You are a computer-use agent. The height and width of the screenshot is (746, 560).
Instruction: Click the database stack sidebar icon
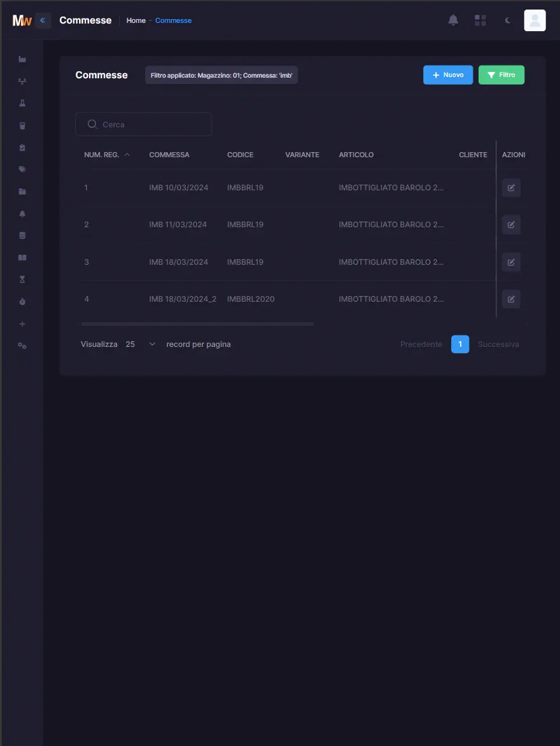click(x=22, y=236)
